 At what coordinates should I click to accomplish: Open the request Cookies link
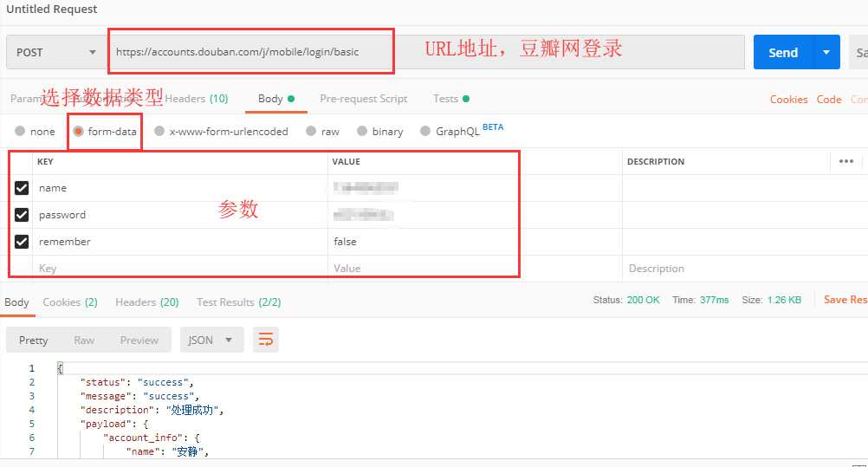[x=788, y=99]
